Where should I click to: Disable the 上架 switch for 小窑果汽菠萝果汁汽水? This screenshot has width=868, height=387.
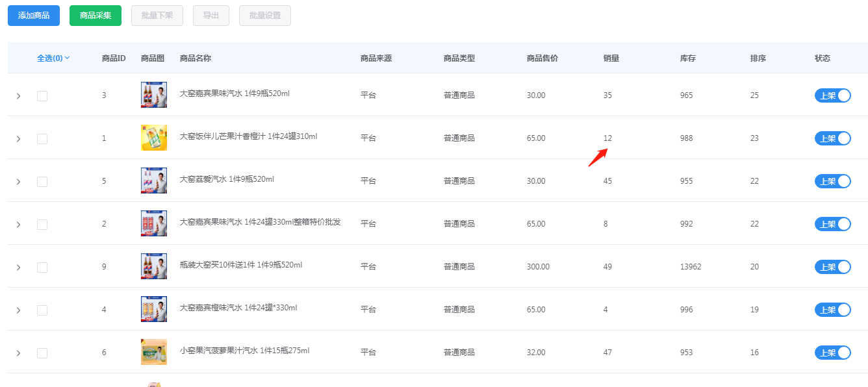point(832,353)
